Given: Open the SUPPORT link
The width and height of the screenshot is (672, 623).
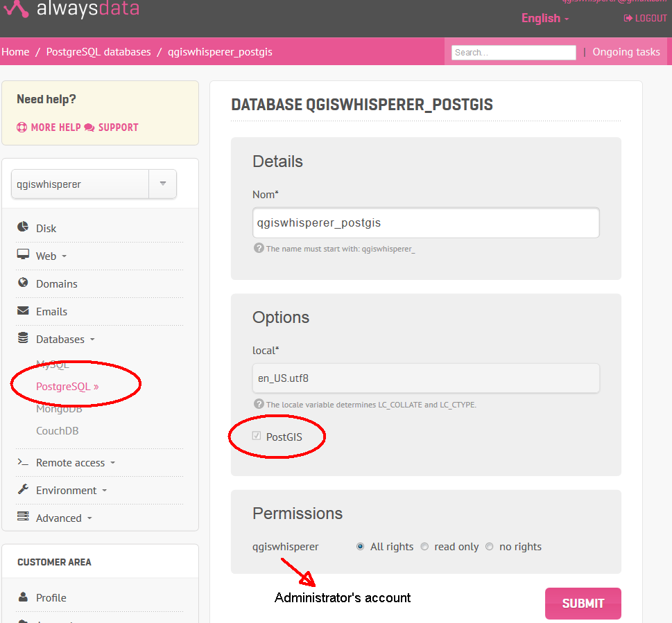Looking at the screenshot, I should [119, 128].
